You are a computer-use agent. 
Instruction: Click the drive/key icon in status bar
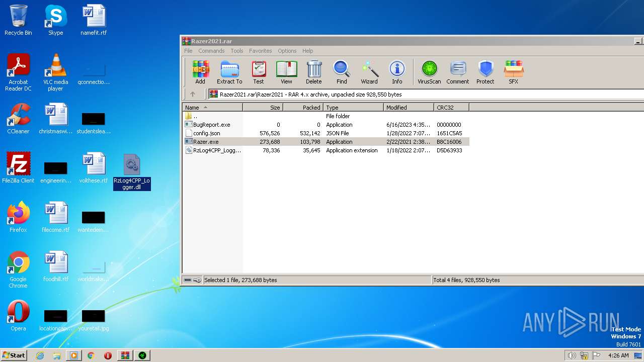point(193,280)
